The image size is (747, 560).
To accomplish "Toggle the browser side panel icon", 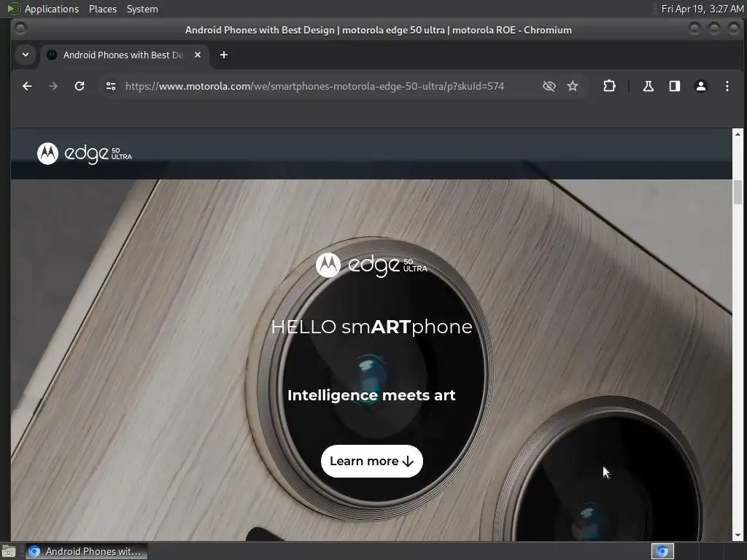I will pos(675,86).
